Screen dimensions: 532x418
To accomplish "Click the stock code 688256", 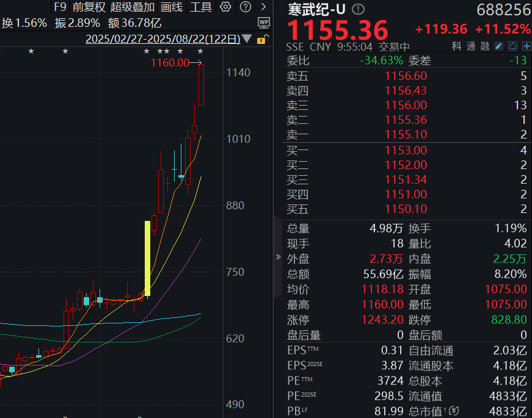I will tap(503, 10).
